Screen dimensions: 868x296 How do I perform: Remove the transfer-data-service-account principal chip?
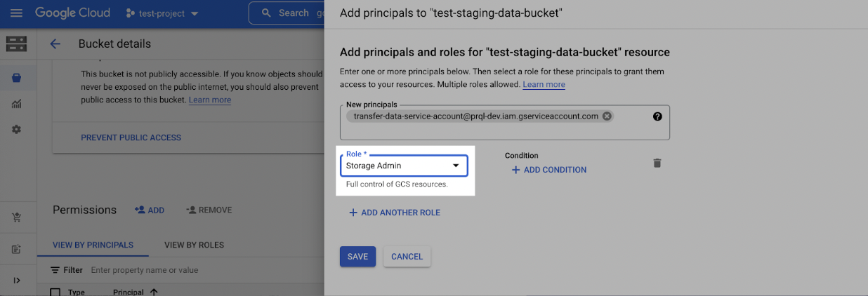coord(607,116)
